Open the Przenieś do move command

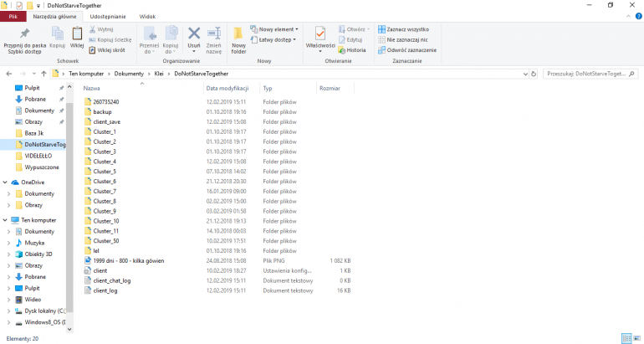coord(149,40)
